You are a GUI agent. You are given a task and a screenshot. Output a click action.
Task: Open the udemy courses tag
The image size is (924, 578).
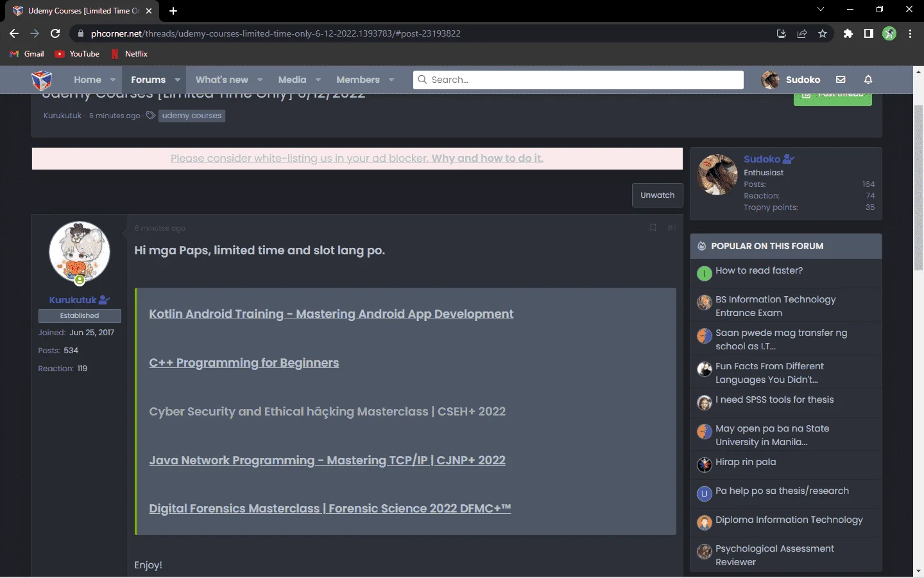(191, 116)
